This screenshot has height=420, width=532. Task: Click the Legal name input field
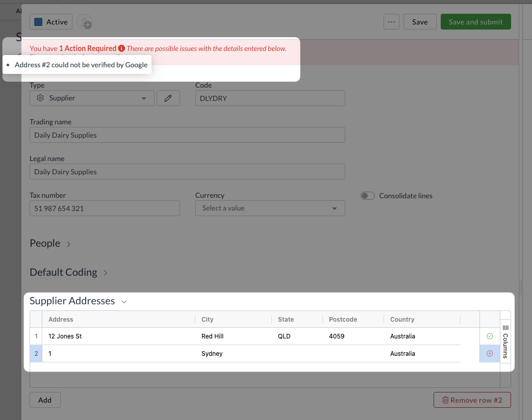tap(187, 172)
